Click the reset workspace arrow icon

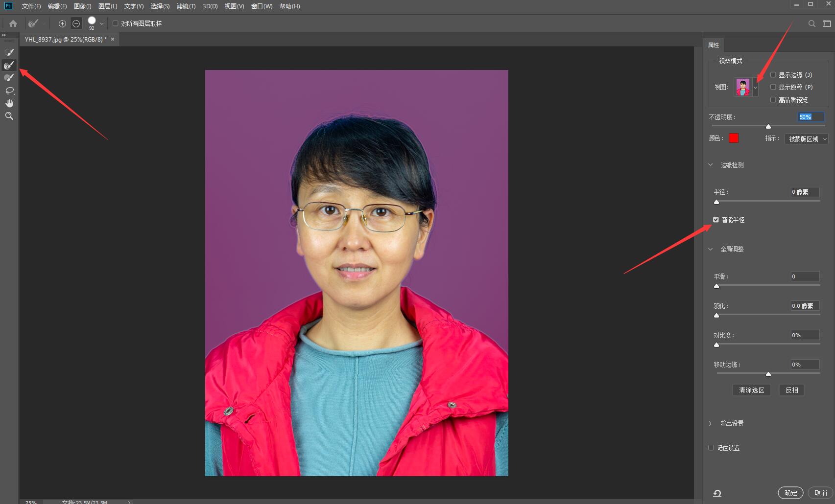click(717, 493)
